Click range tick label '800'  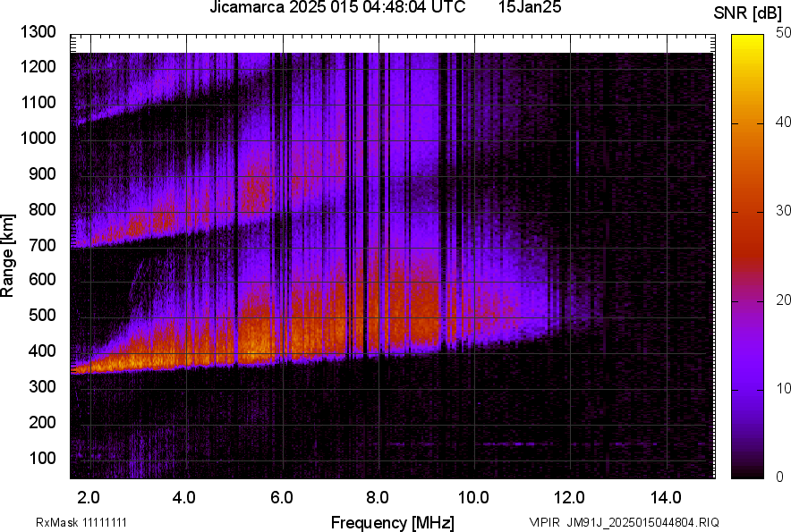click(x=42, y=209)
